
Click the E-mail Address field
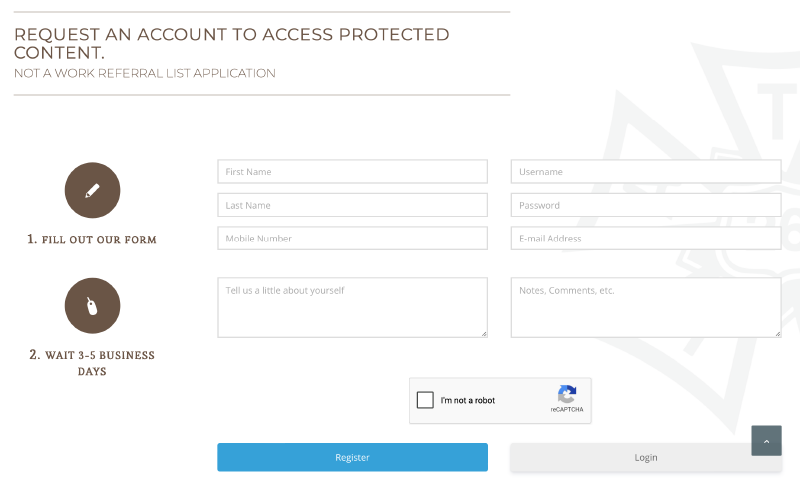[646, 238]
